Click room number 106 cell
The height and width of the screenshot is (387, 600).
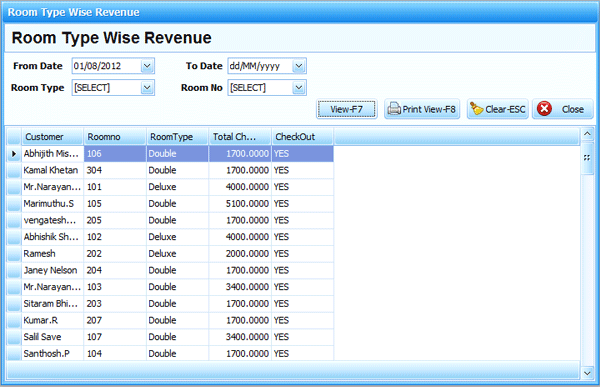115,154
